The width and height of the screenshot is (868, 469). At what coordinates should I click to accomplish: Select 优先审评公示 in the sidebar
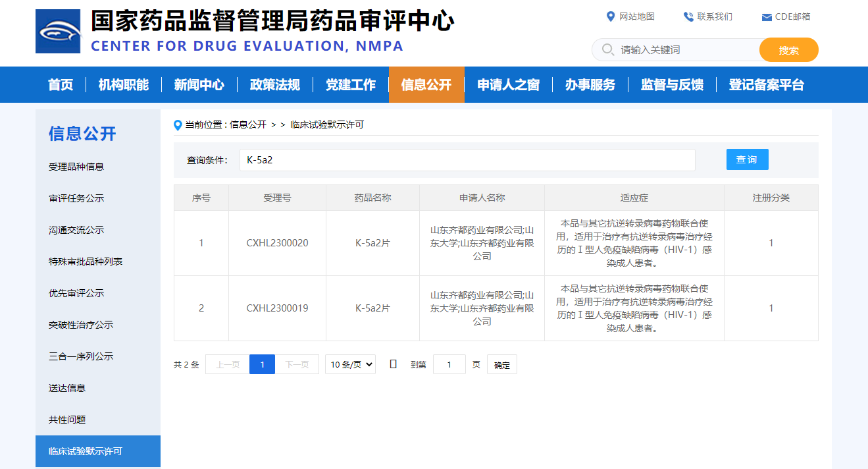(76, 293)
